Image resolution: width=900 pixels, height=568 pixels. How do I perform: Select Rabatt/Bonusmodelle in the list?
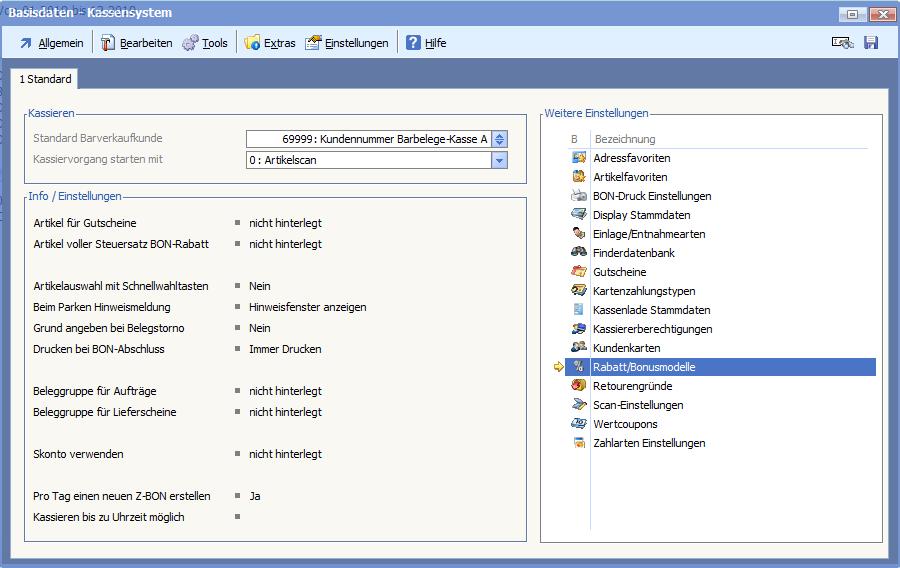click(x=643, y=367)
